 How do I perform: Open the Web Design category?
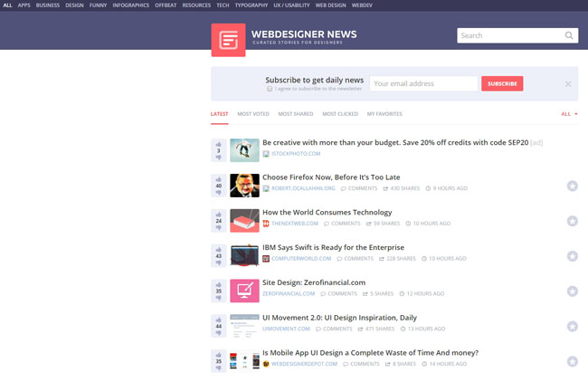pos(330,5)
